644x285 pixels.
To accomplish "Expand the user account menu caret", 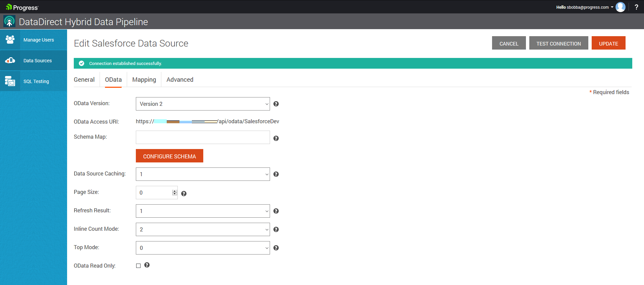I will [612, 7].
